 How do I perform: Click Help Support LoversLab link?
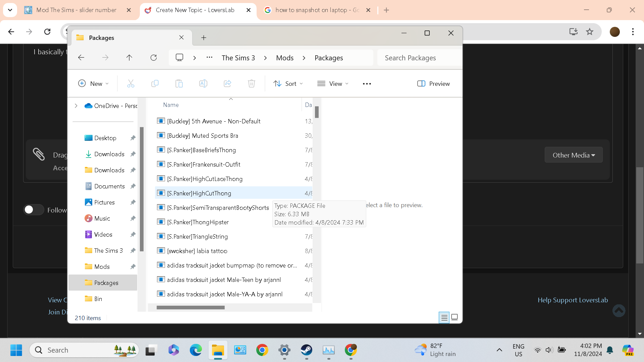(x=573, y=300)
